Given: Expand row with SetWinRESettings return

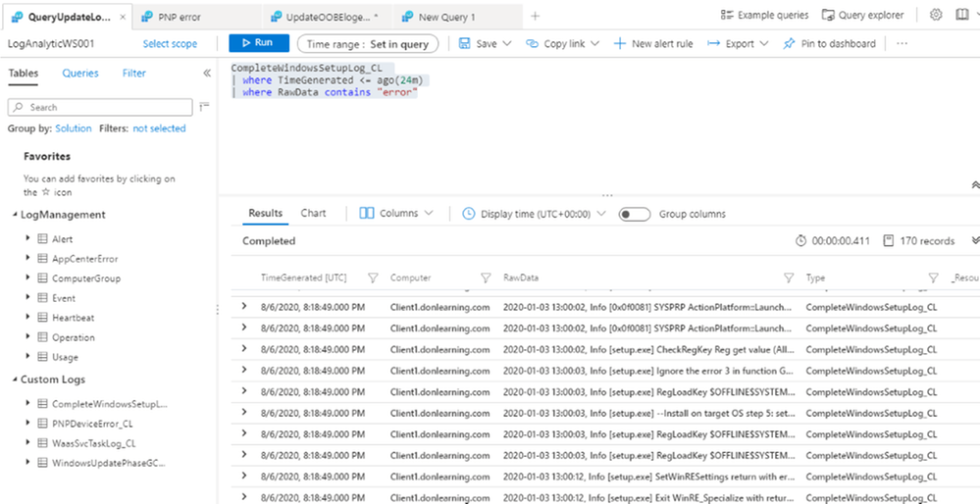Looking at the screenshot, I should (x=244, y=476).
